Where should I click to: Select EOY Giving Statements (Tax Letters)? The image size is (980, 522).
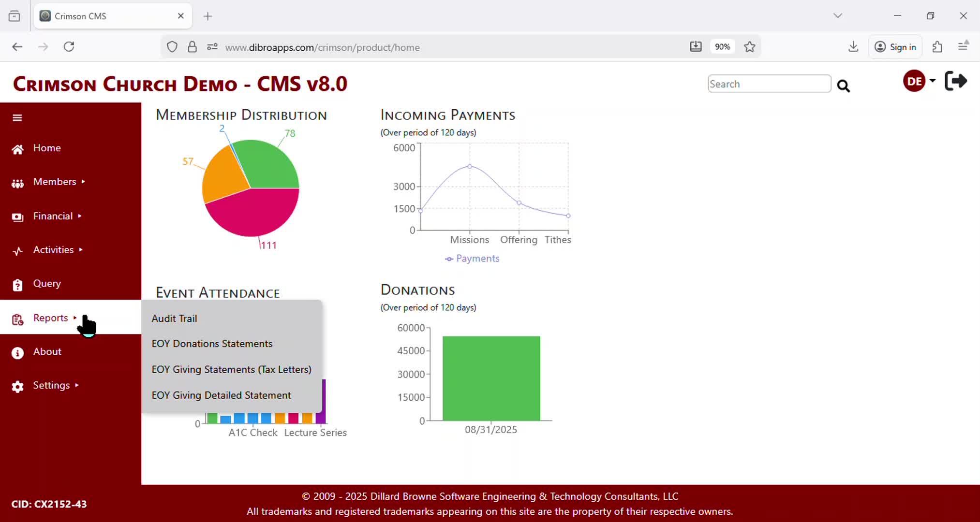tap(231, 369)
